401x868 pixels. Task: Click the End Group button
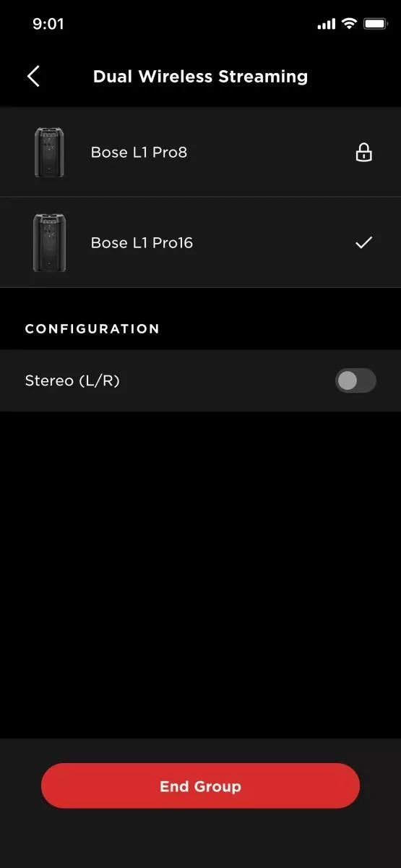[200, 786]
